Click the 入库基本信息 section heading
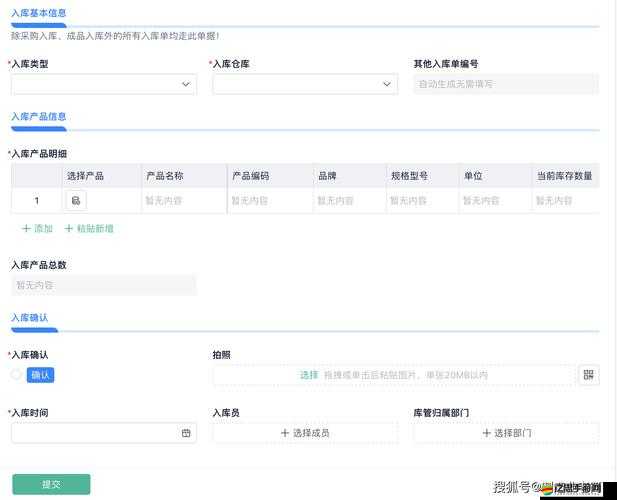Image resolution: width=617 pixels, height=500 pixels. pos(39,13)
